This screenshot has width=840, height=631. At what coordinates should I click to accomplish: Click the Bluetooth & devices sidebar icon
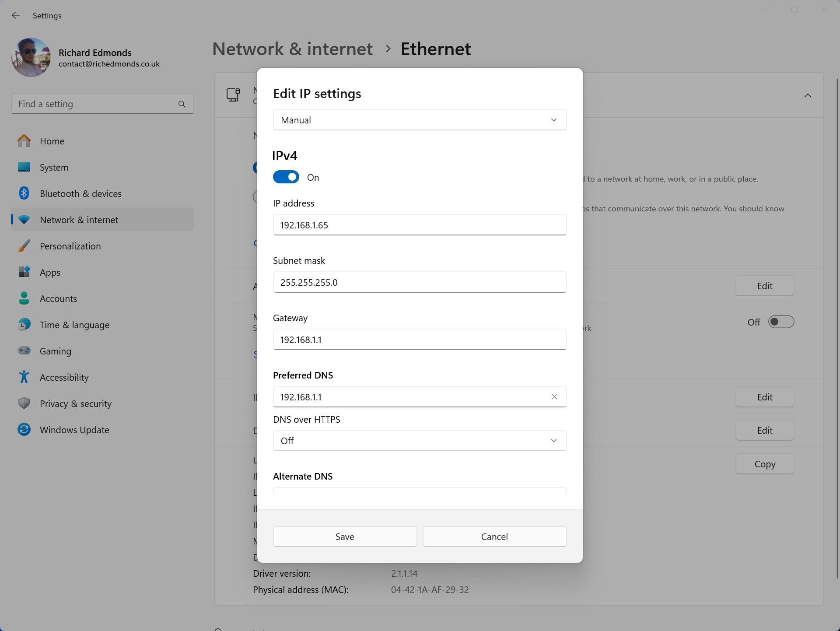24,193
